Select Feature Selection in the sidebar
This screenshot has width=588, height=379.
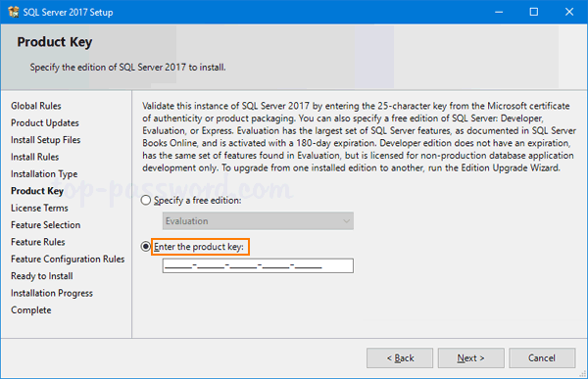point(46,225)
